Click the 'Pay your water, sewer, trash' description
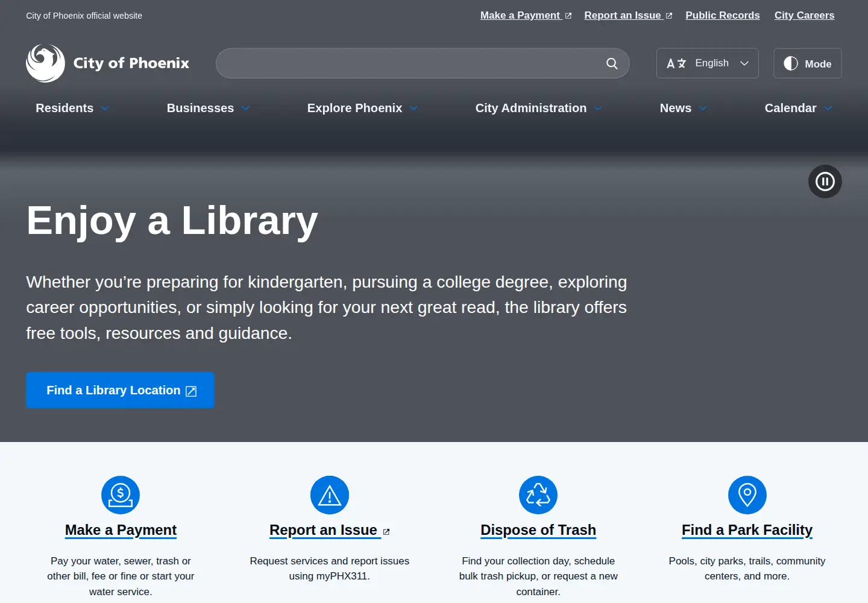 pos(121,576)
